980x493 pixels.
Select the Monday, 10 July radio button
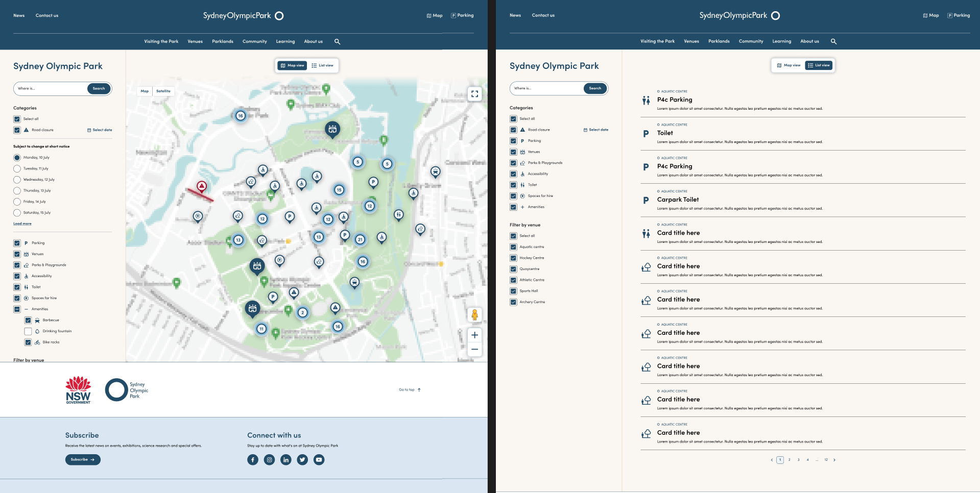(17, 158)
